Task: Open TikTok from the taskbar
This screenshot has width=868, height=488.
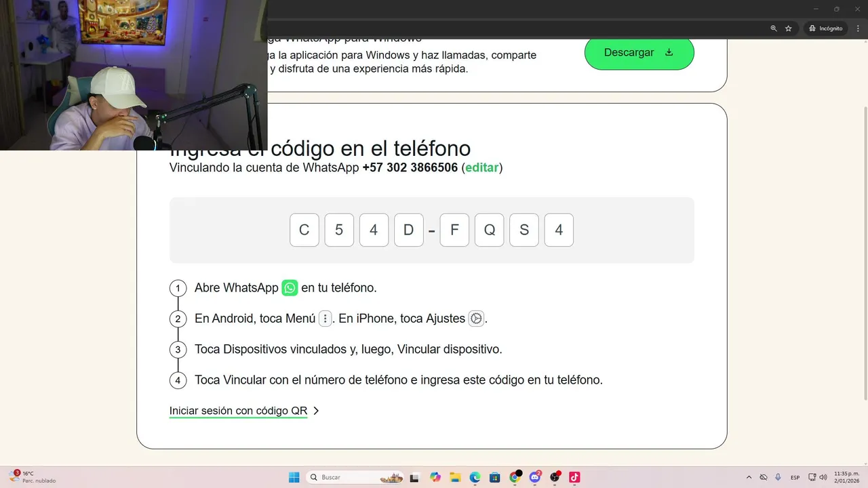Action: (x=574, y=477)
